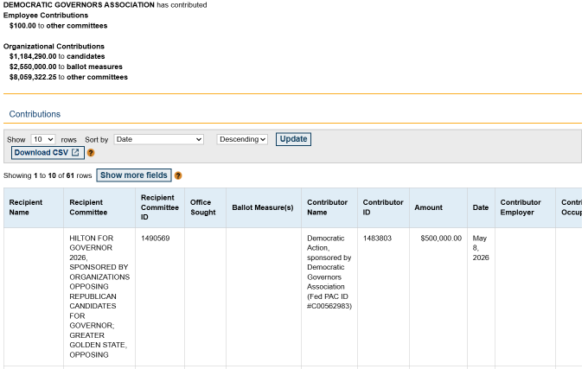Click the Show more fields button
This screenshot has height=369, width=588.
134,175
